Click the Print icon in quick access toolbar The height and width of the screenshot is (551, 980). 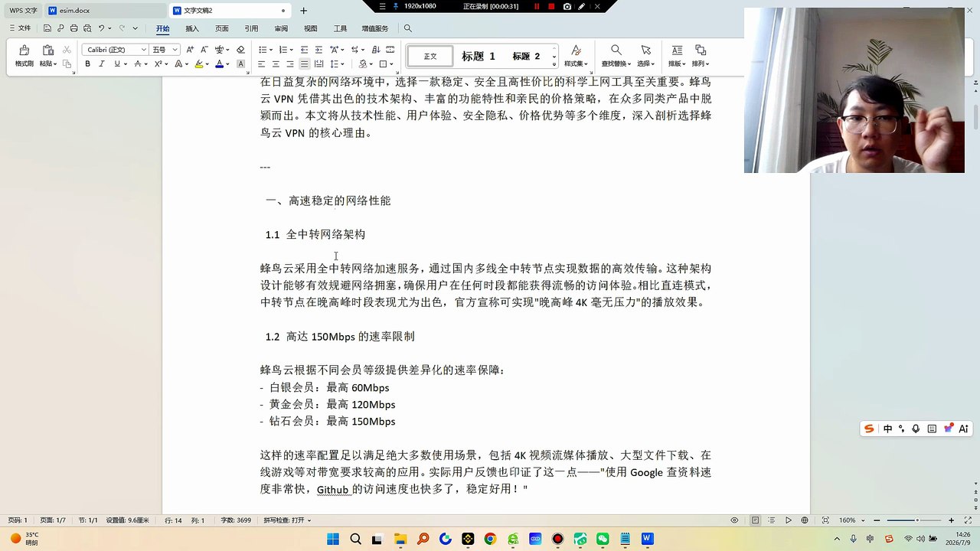73,28
